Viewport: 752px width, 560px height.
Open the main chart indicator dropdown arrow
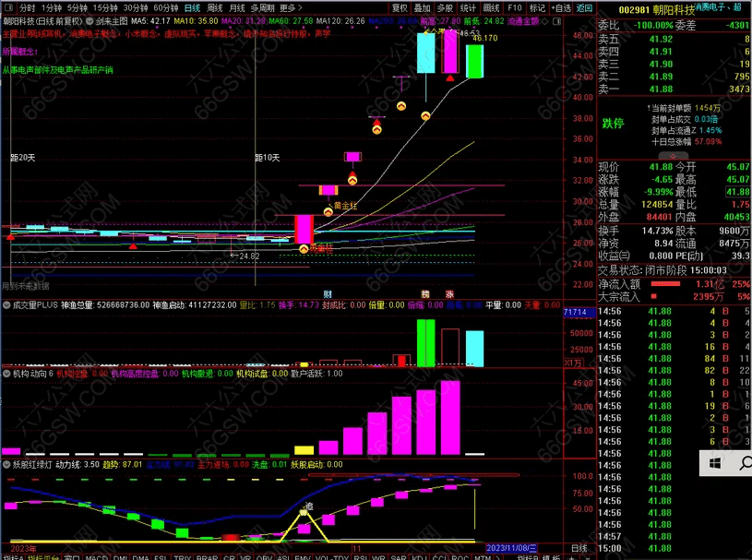(90, 21)
